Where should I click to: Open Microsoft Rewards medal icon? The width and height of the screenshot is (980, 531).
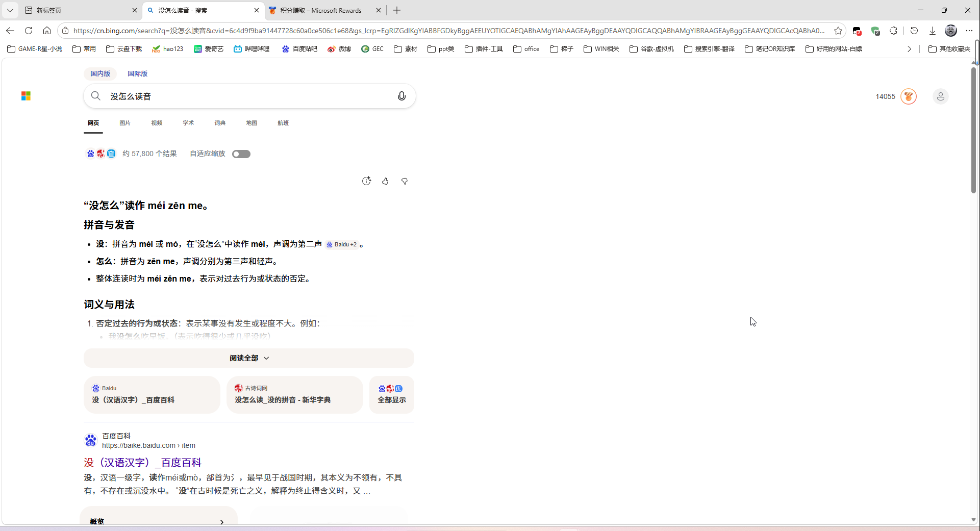(908, 96)
